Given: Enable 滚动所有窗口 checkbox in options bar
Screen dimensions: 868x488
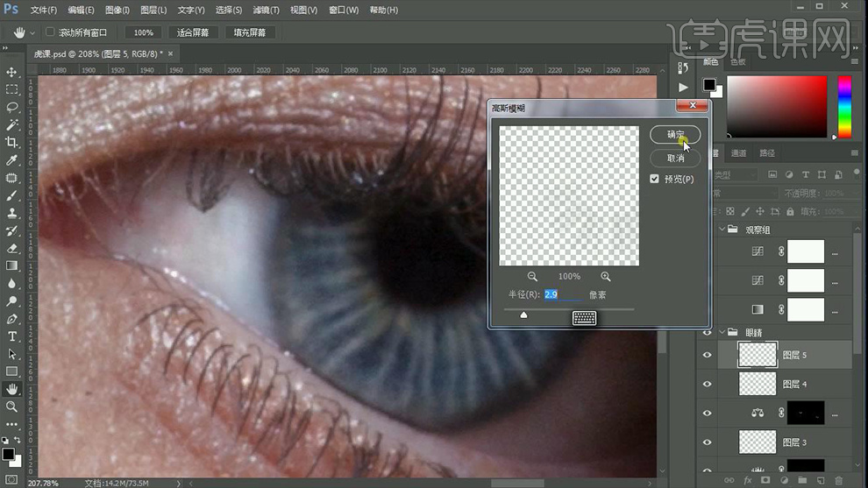Looking at the screenshot, I should click(50, 32).
